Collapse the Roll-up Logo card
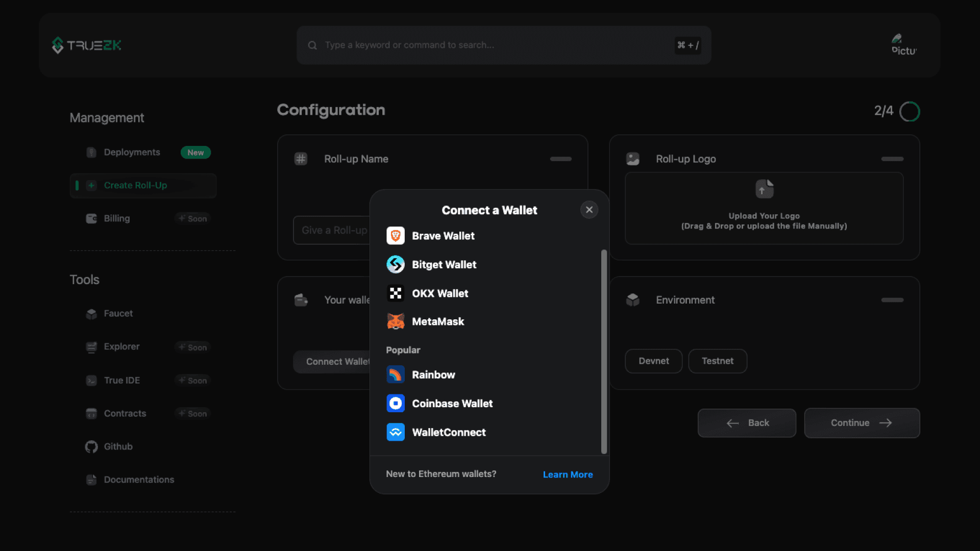The width and height of the screenshot is (980, 551). click(x=892, y=159)
